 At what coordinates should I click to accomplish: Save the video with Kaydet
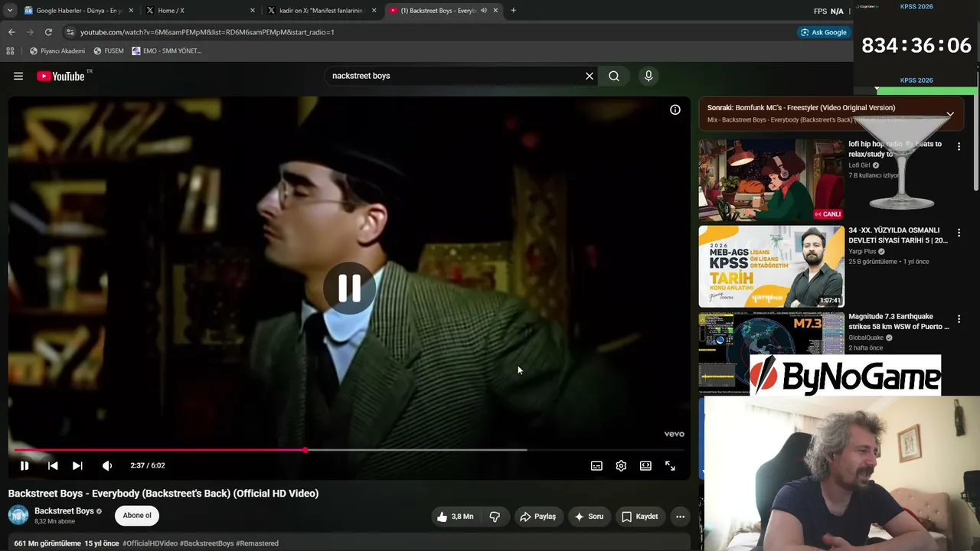(x=640, y=517)
